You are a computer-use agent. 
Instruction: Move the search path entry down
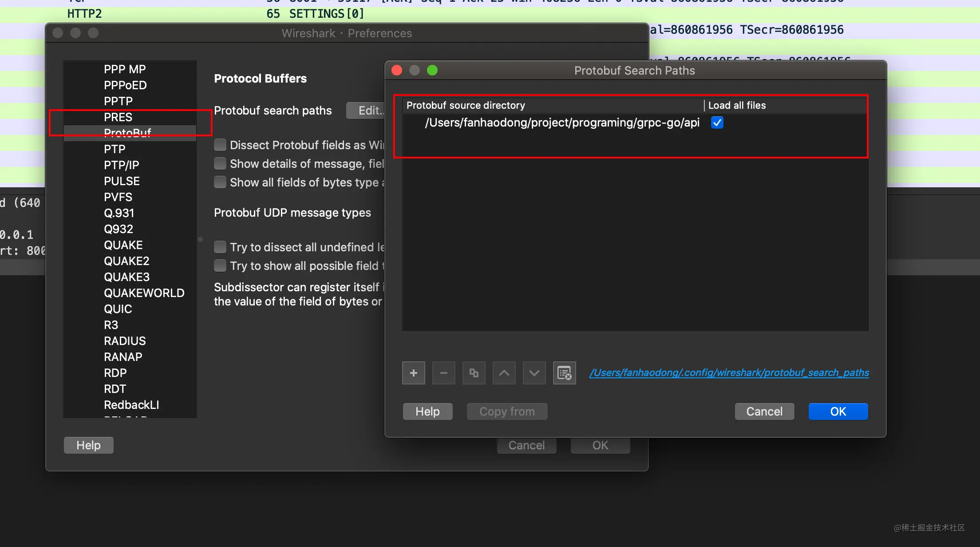(x=534, y=373)
